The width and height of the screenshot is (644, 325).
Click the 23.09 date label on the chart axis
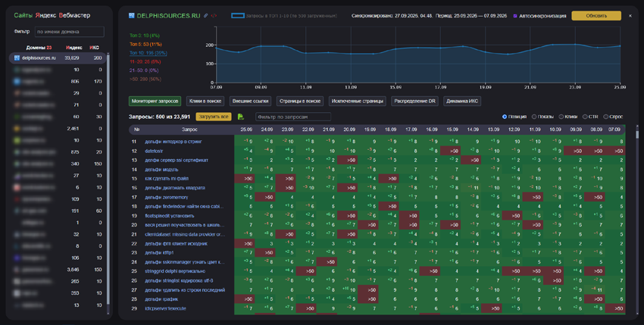coord(575,87)
